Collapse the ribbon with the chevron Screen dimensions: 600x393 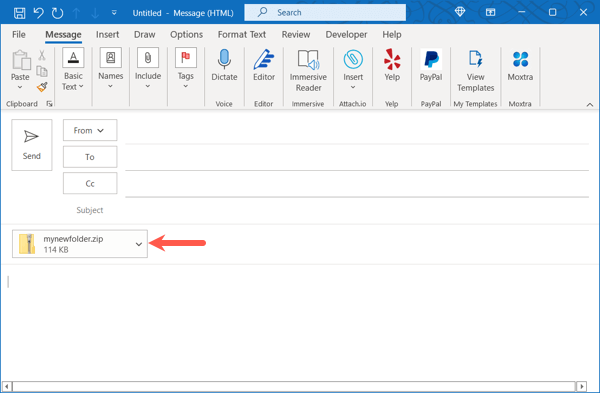pos(590,104)
